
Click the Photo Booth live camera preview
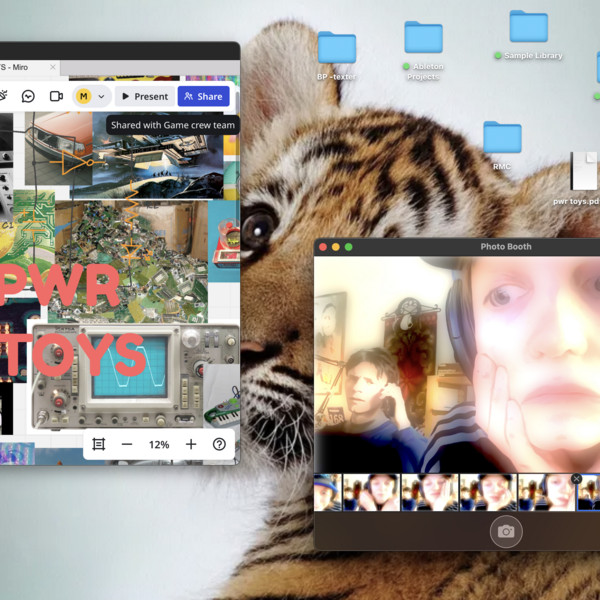(457, 364)
